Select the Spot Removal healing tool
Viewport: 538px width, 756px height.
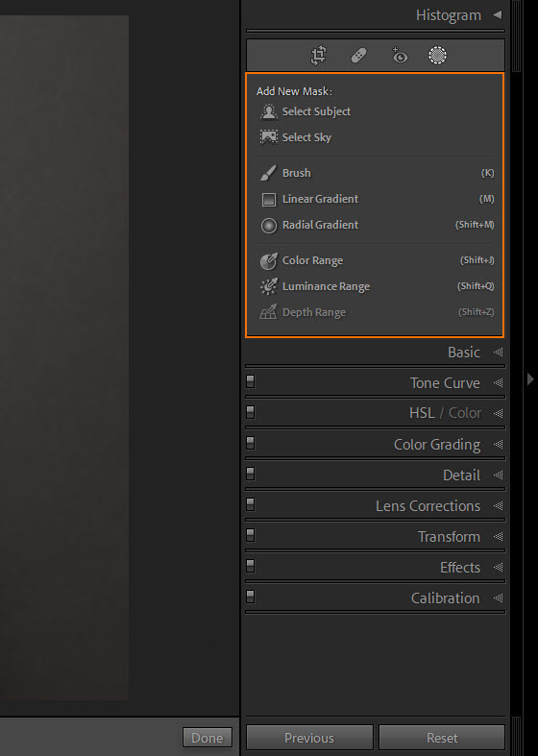pos(358,56)
